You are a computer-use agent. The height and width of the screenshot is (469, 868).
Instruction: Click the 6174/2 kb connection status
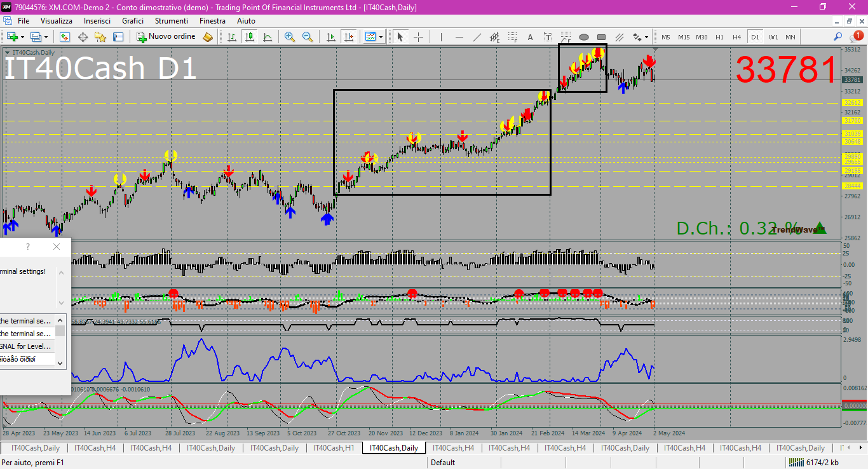pyautogui.click(x=813, y=463)
